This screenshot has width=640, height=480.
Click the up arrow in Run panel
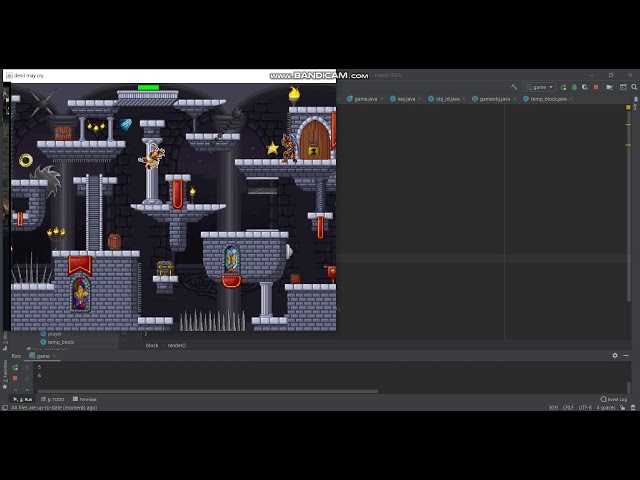tap(27, 367)
